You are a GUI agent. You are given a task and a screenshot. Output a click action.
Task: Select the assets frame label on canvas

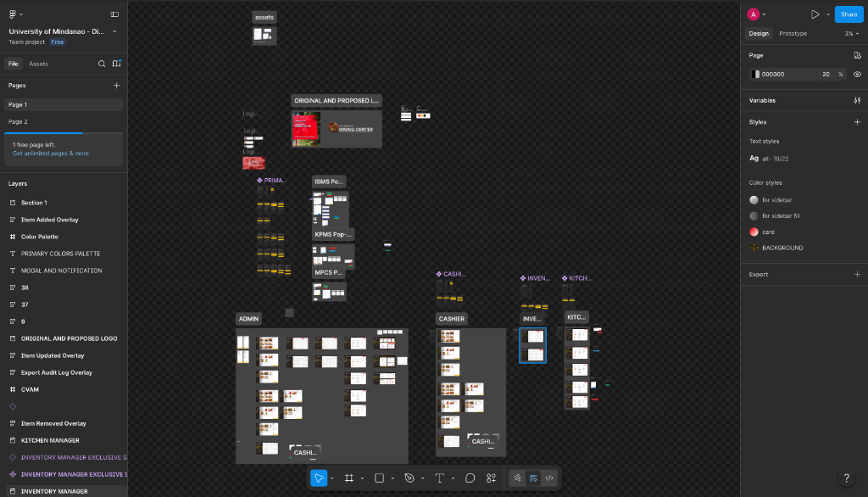(x=264, y=17)
